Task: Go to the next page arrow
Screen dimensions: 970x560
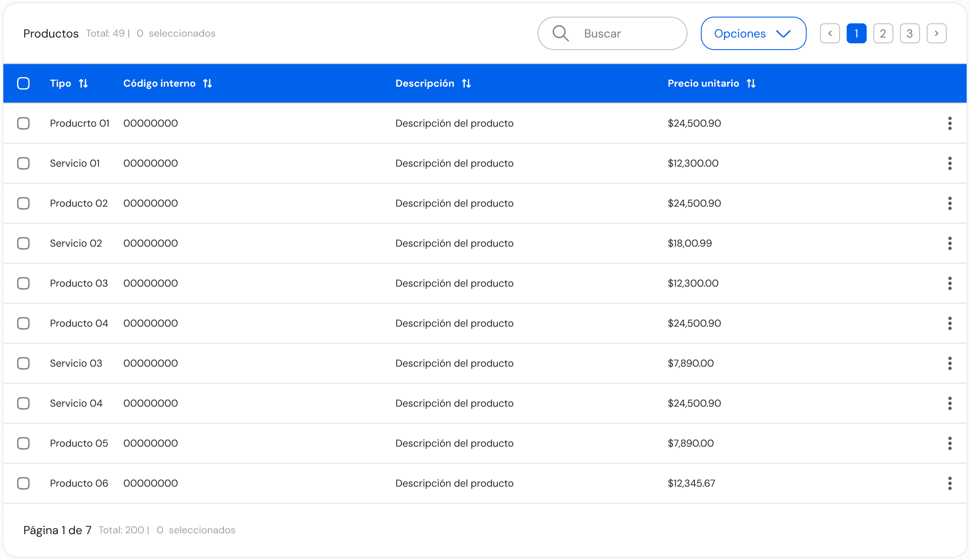Action: (937, 33)
